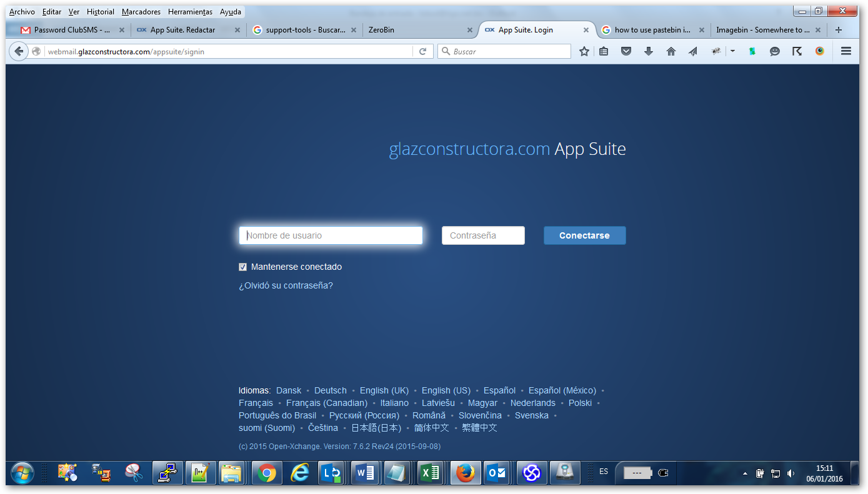This screenshot has width=868, height=494.
Task: Click the black arrow-shaped extension icon
Action: point(797,52)
